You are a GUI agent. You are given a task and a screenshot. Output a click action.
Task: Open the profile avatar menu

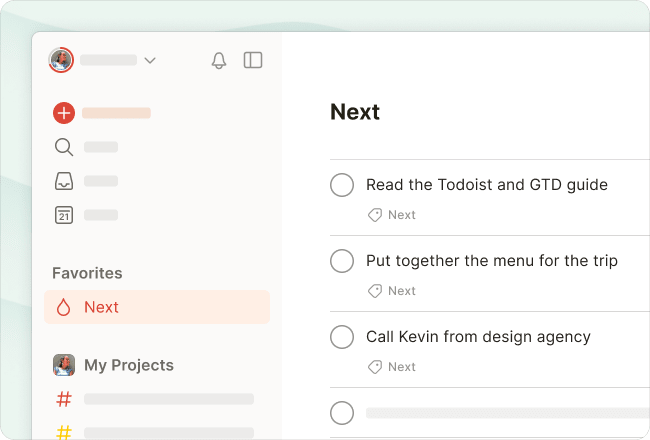[61, 60]
